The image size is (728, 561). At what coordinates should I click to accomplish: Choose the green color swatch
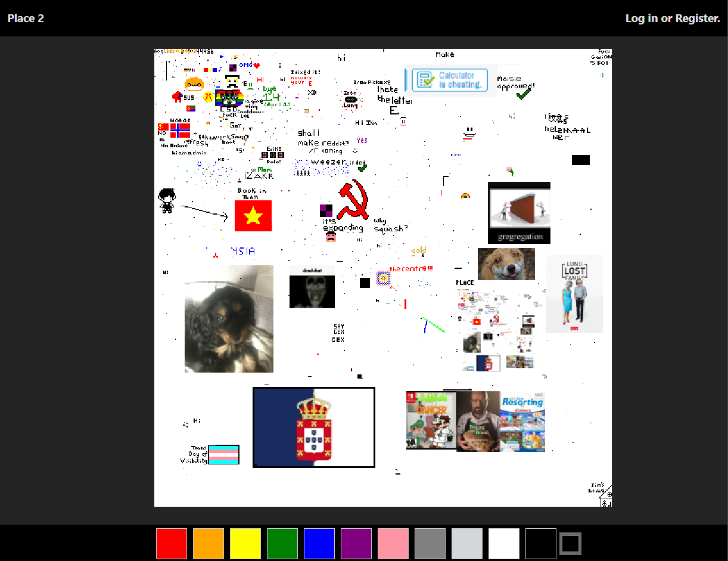click(x=282, y=543)
